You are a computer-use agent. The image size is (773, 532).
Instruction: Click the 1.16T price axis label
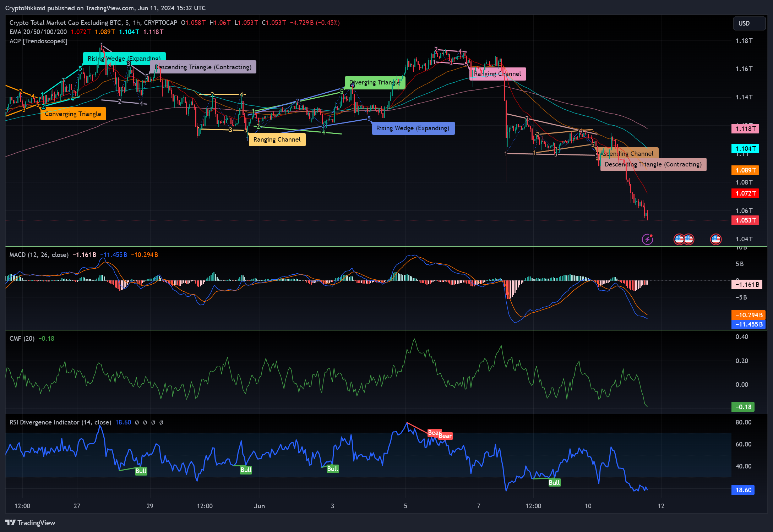pyautogui.click(x=744, y=69)
